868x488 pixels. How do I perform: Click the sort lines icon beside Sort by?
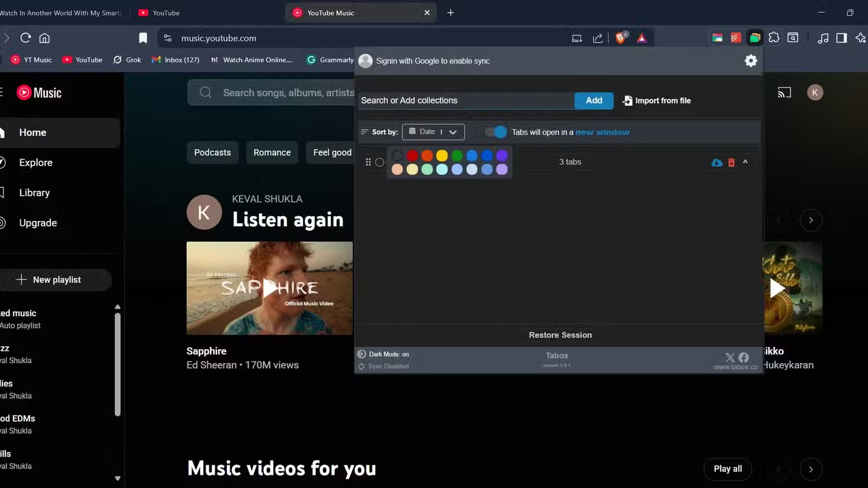365,132
